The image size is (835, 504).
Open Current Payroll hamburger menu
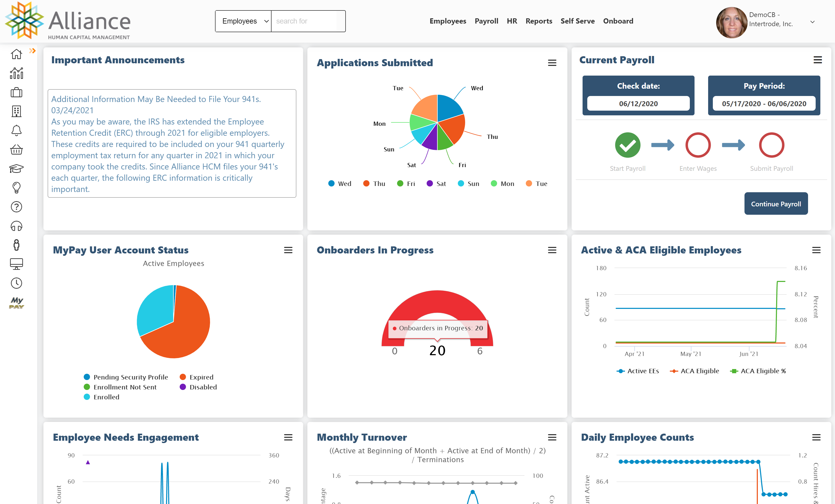(818, 60)
